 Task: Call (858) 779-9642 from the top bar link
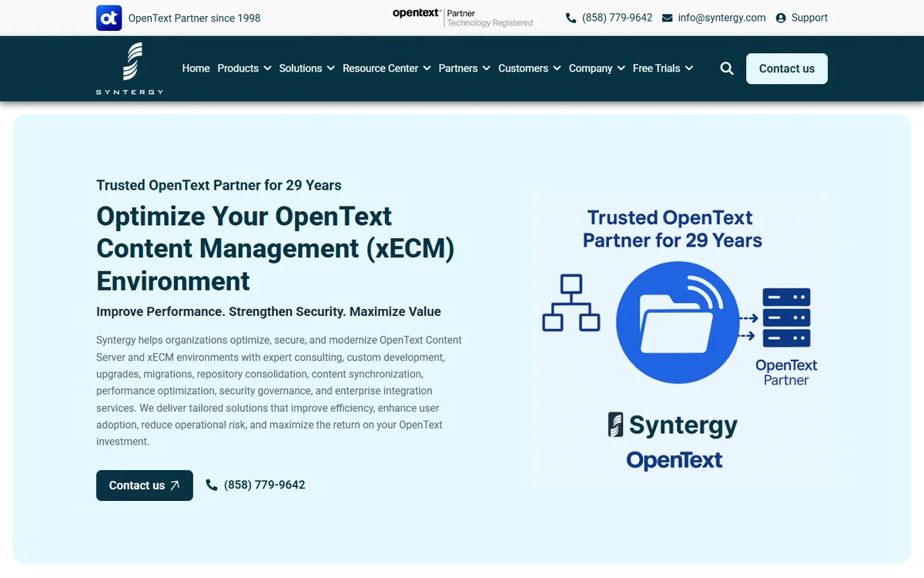[x=618, y=18]
